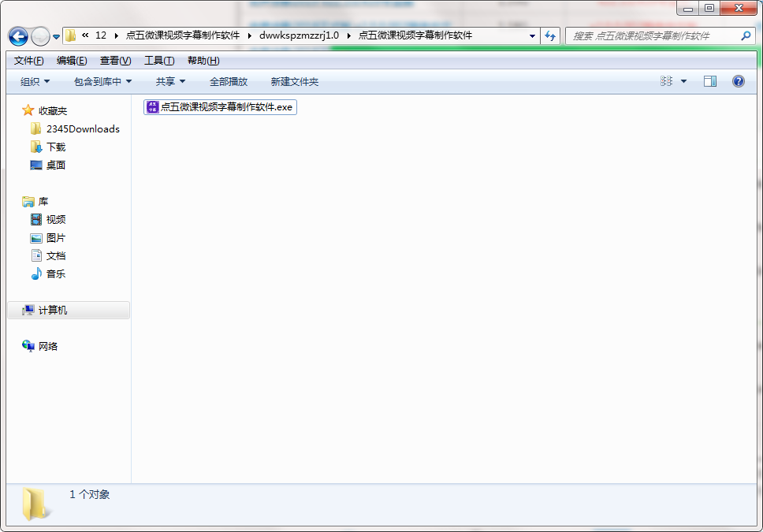Open the 工具(T) menu
The height and width of the screenshot is (532, 763).
pos(159,61)
